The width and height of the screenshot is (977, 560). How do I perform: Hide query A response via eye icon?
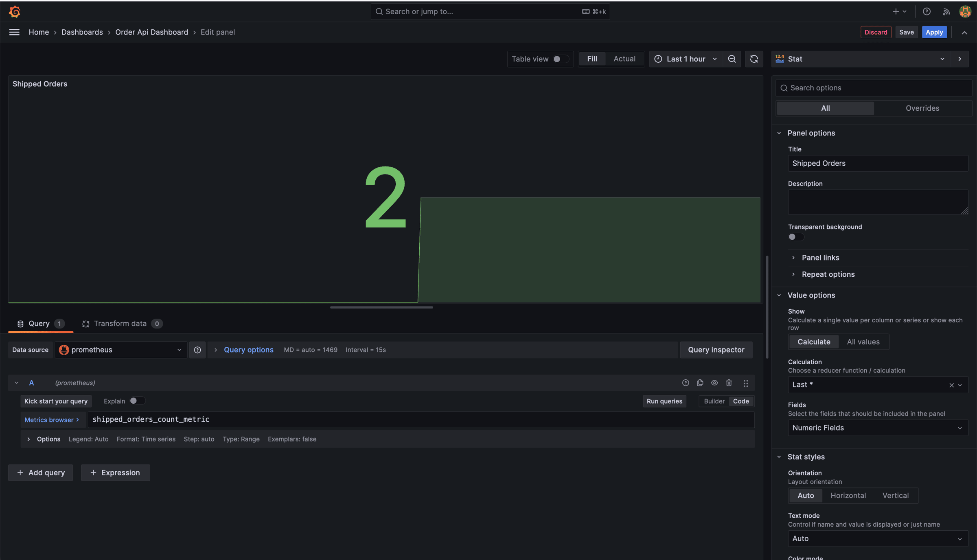pos(714,383)
